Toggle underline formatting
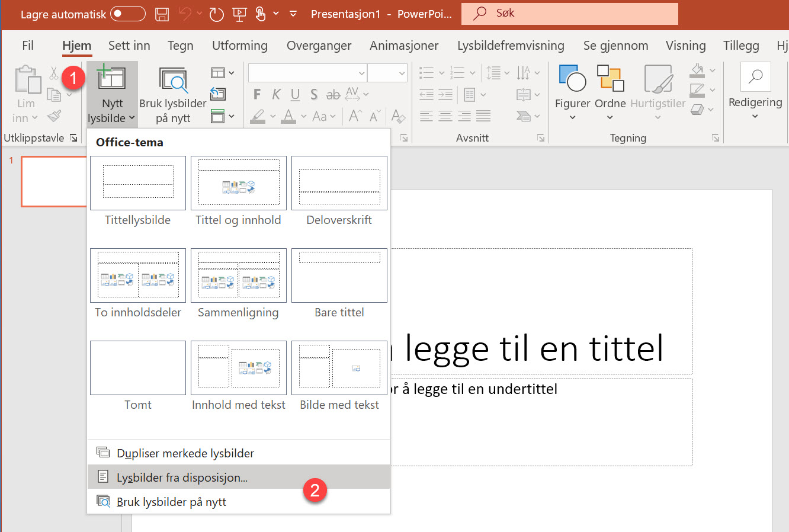This screenshot has width=789, height=532. tap(294, 94)
